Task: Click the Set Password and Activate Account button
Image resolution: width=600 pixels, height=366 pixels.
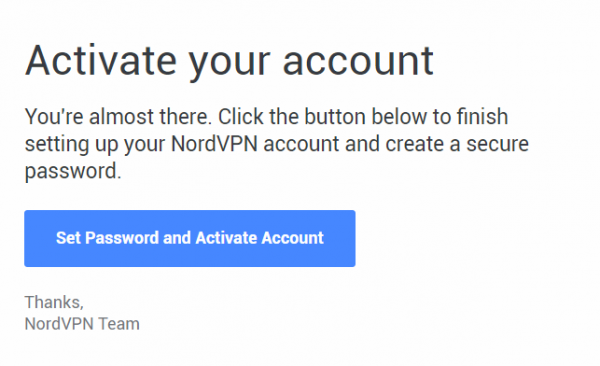Action: click(190, 238)
